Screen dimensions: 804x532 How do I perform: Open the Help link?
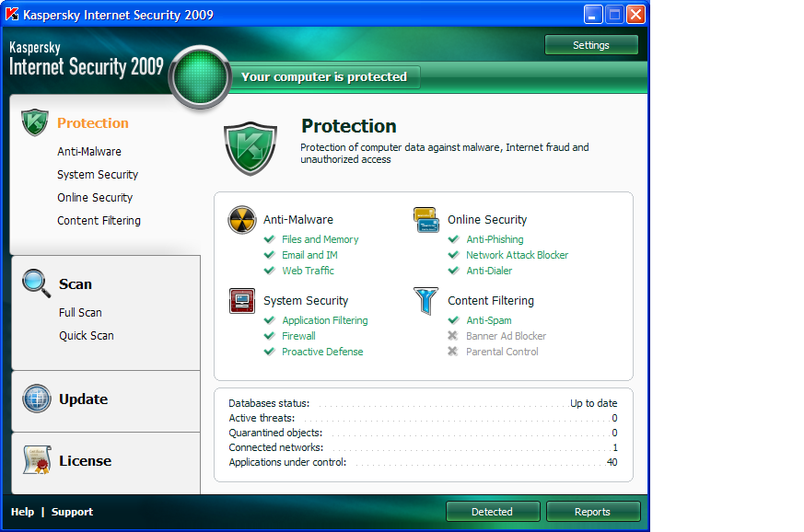[22, 512]
